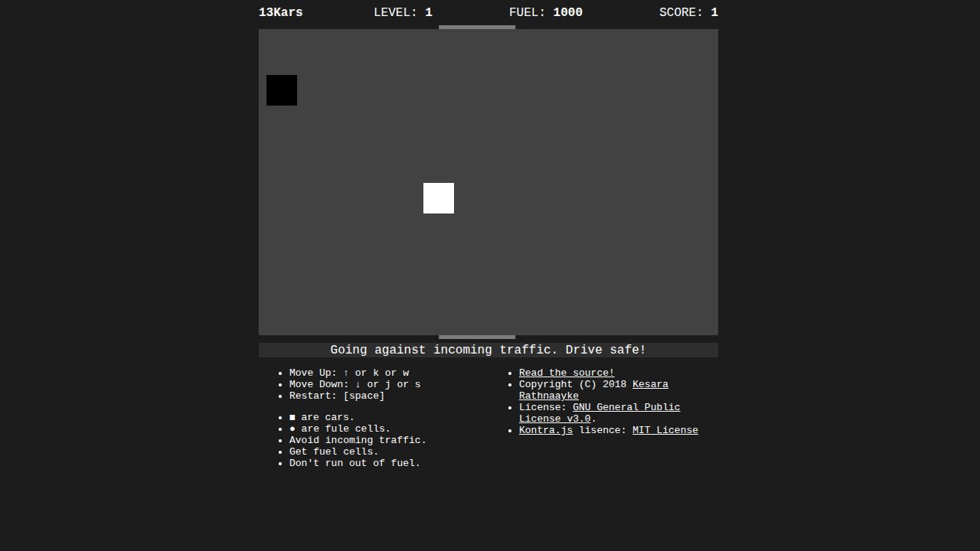Click the 'Move Down' instruction line
This screenshot has width=980, height=551.
(355, 384)
